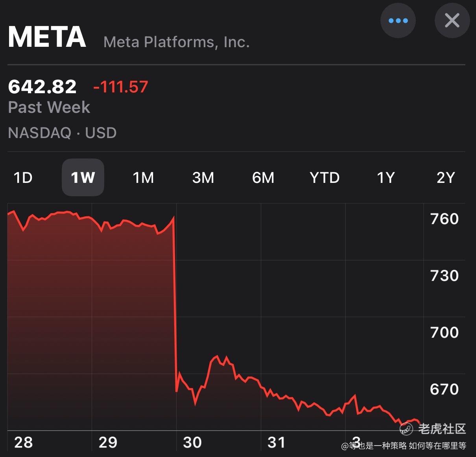Tap the 642.82 current price
The image size is (476, 457).
pos(42,87)
